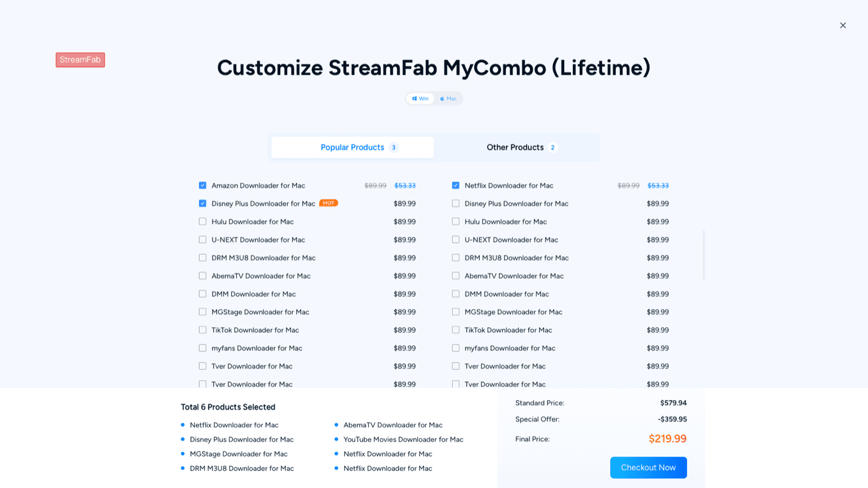Viewport: 868px width, 488px height.
Task: Click the count badge on Other Products
Action: pyautogui.click(x=553, y=148)
